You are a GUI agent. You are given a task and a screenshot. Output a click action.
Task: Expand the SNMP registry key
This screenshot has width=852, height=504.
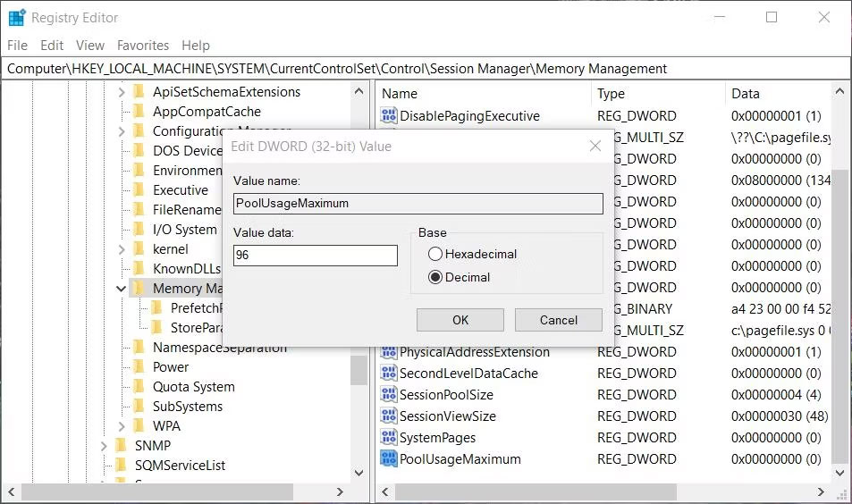(x=103, y=446)
